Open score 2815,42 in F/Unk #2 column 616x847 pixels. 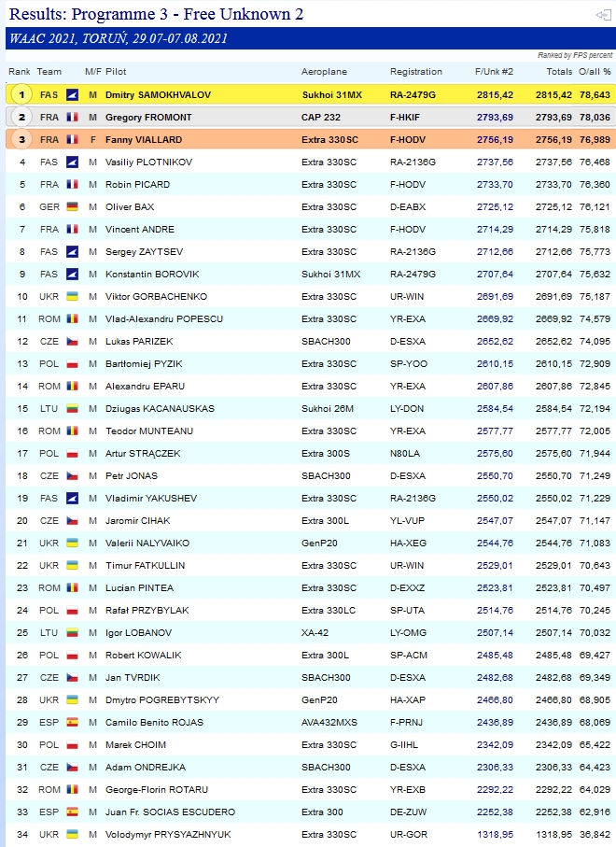495,95
